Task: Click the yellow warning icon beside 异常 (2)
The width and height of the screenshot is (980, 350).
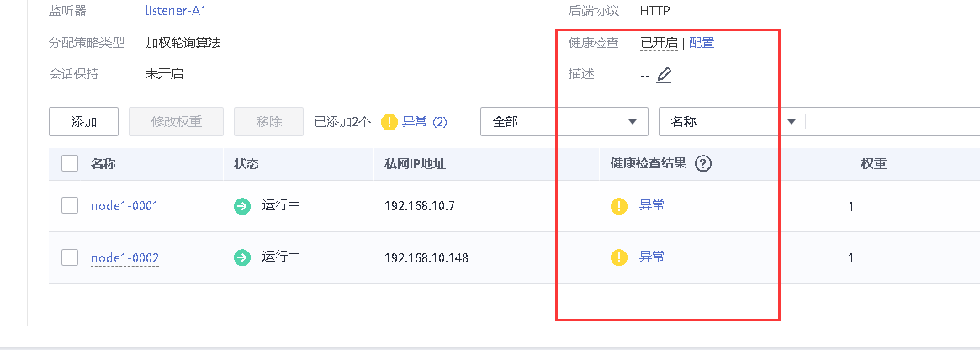Action: [x=389, y=122]
